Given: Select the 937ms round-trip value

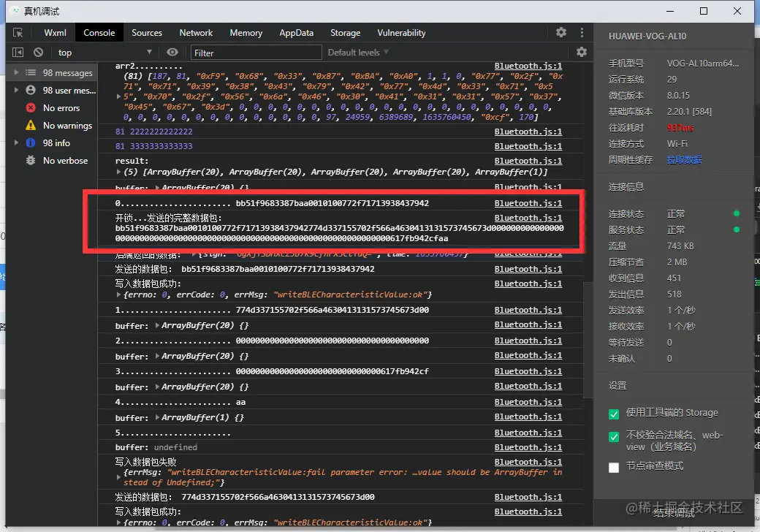Looking at the screenshot, I should click(x=680, y=128).
